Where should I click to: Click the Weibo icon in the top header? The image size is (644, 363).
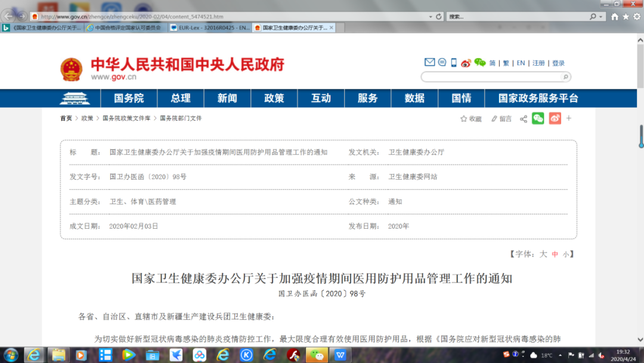click(467, 62)
